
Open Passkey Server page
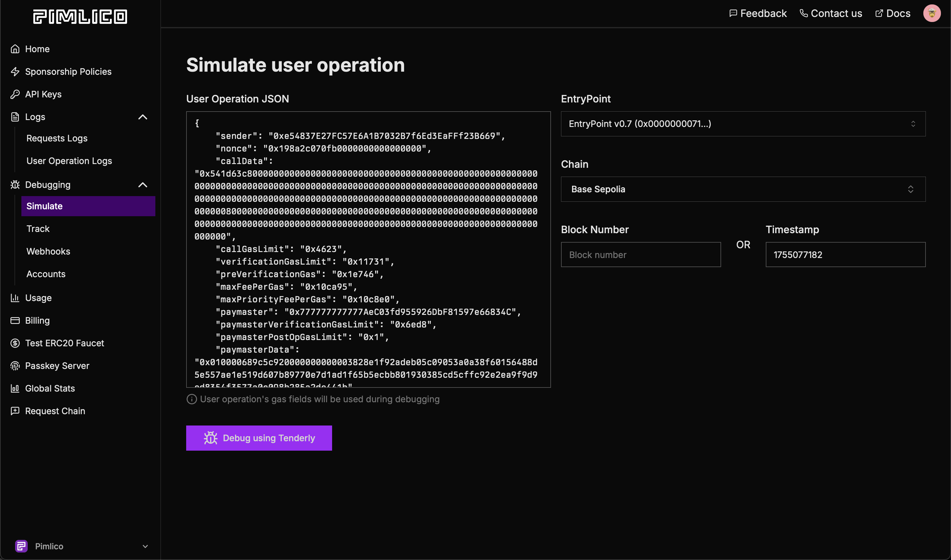[57, 366]
